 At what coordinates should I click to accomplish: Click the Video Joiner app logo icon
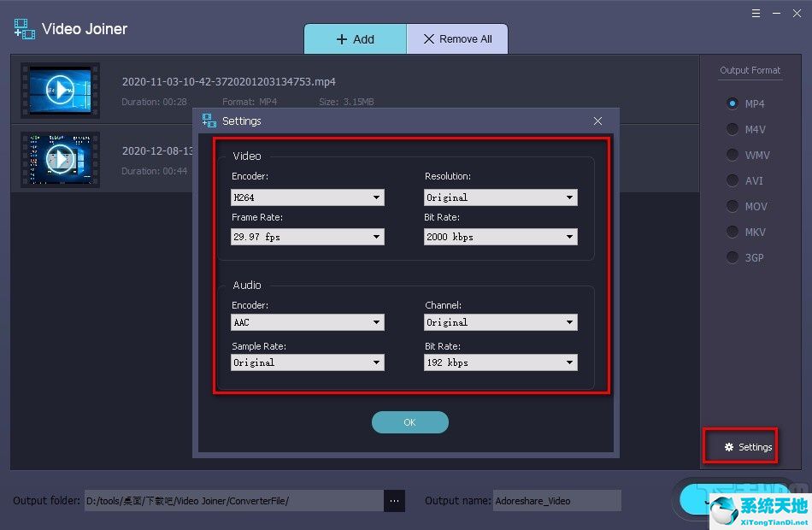coord(24,28)
